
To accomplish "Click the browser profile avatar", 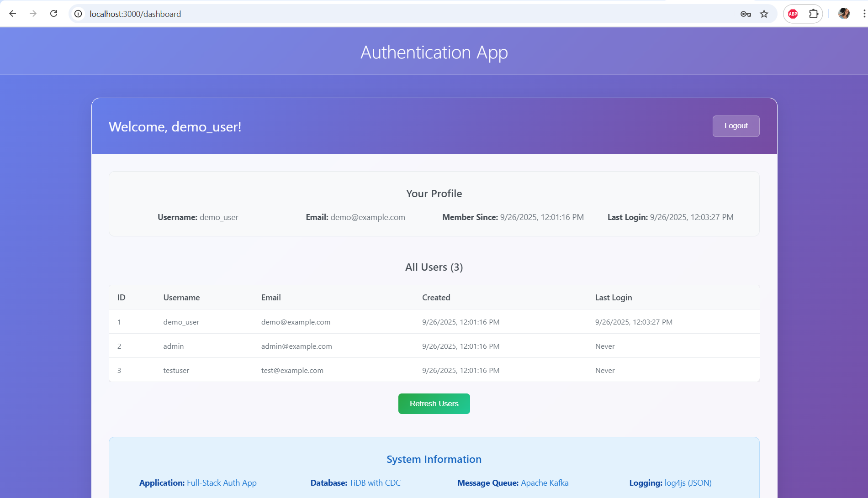I will point(844,14).
